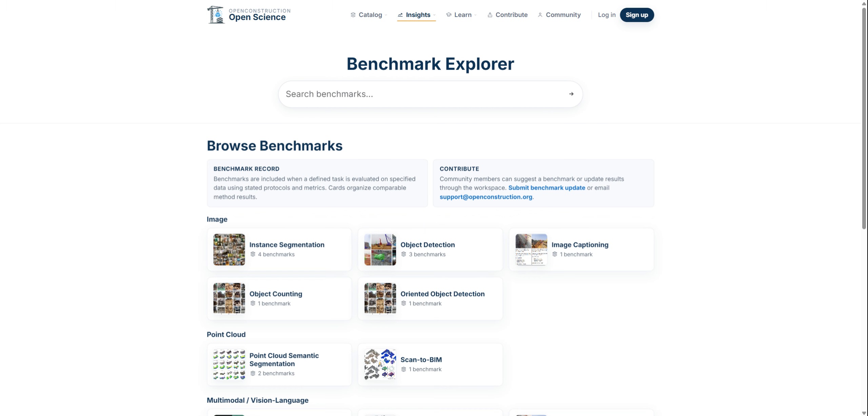Click the Community person icon

pyautogui.click(x=540, y=15)
